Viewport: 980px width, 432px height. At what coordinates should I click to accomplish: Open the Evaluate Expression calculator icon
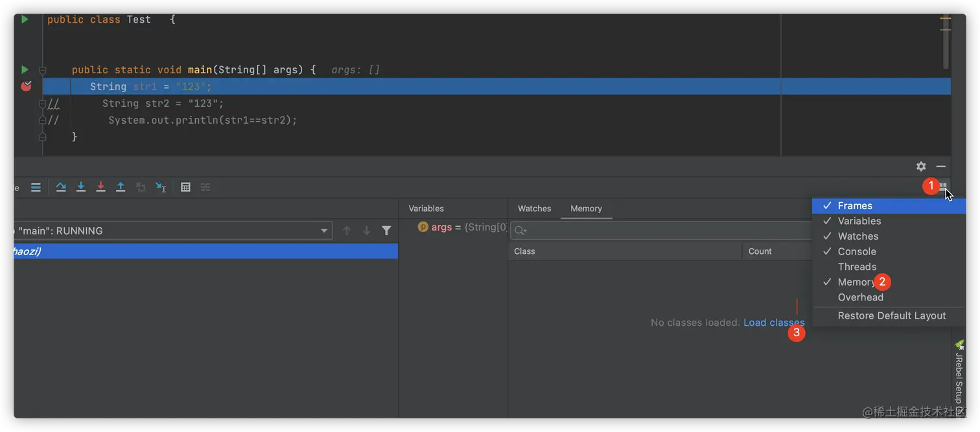point(185,187)
